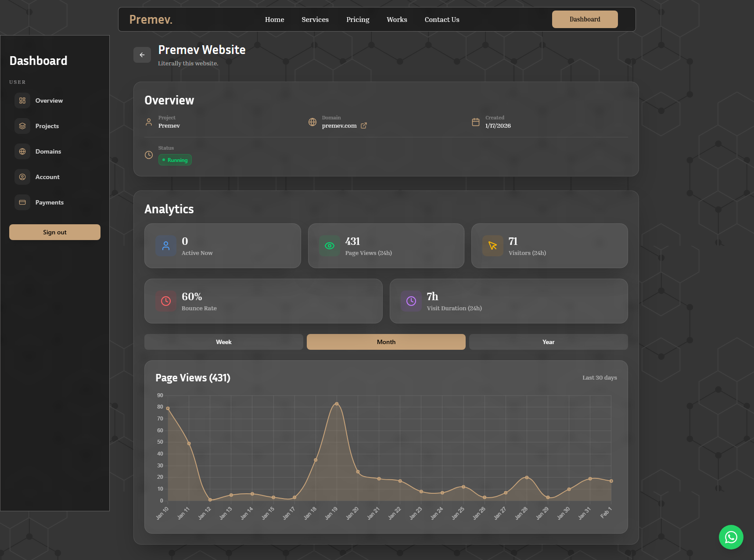The width and height of the screenshot is (754, 560).
Task: Toggle the Month analytics view
Action: pyautogui.click(x=386, y=342)
